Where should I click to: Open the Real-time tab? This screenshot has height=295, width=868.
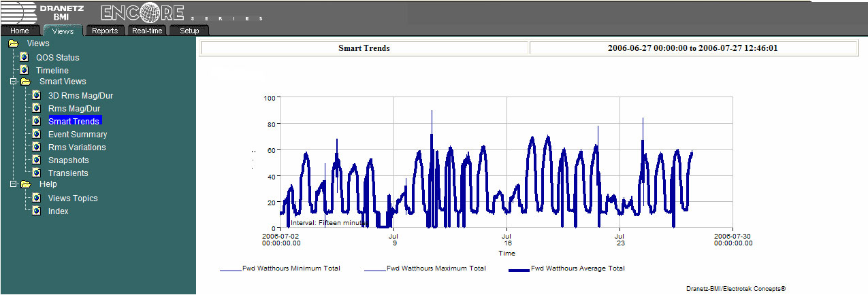[147, 31]
